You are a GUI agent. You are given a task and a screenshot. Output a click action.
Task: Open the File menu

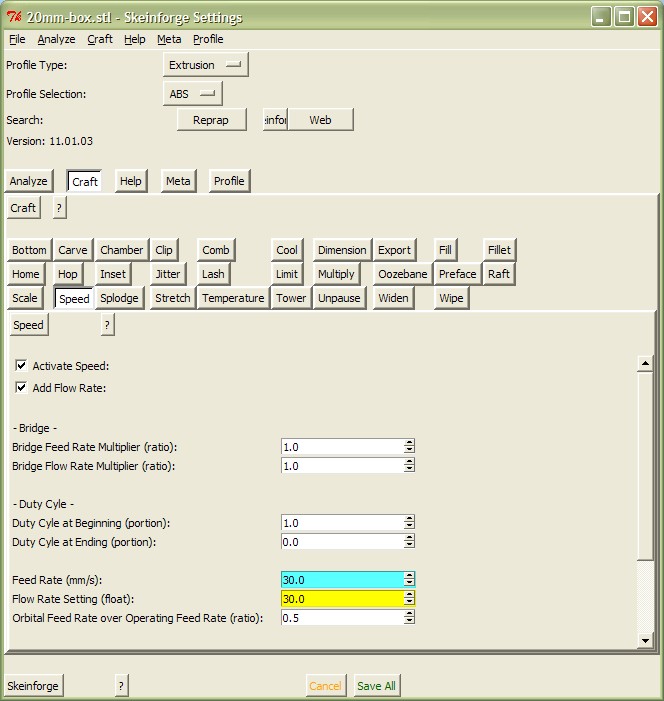pyautogui.click(x=17, y=39)
